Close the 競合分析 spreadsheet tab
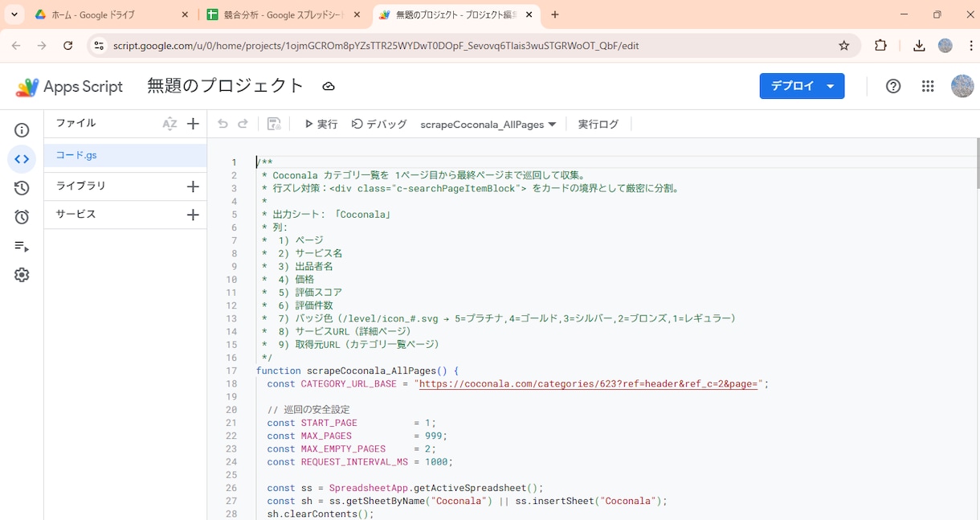The image size is (980, 520). [x=357, y=14]
